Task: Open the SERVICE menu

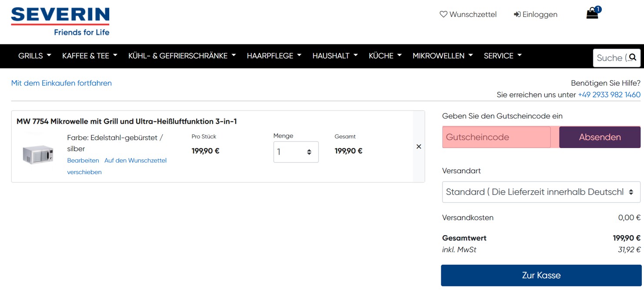Action: point(503,56)
